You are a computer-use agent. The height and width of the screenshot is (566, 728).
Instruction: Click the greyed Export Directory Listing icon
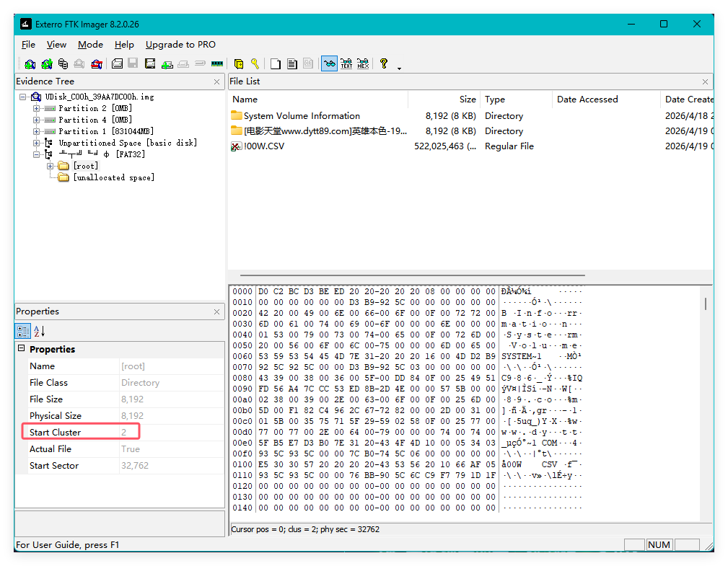[308, 63]
